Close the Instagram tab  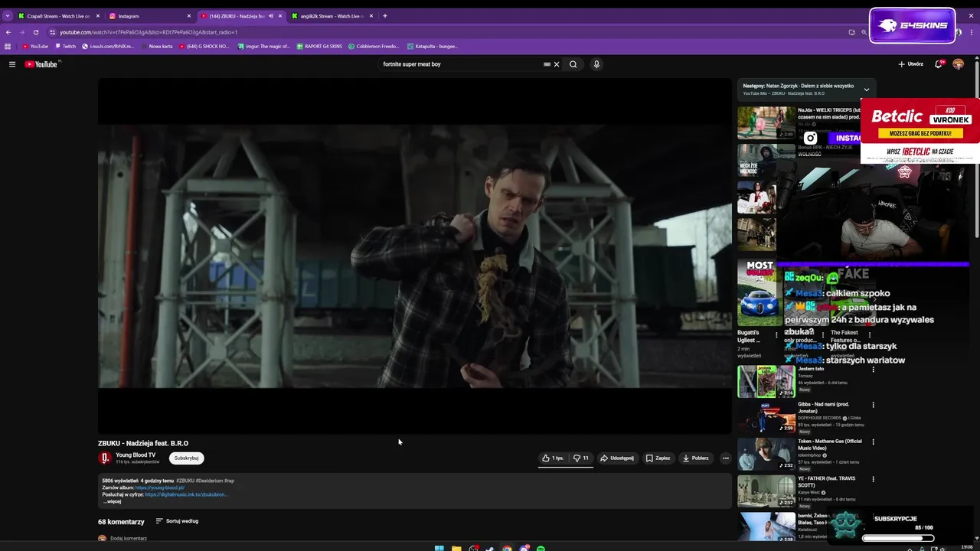pyautogui.click(x=189, y=16)
